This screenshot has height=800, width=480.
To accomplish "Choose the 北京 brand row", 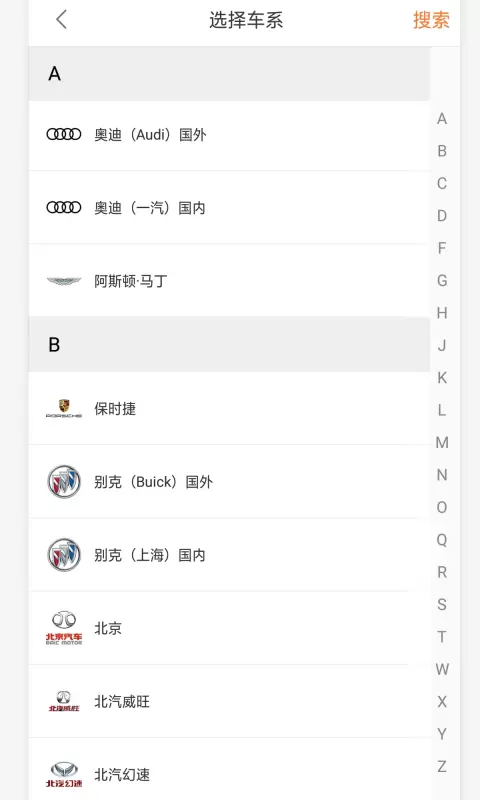I will [x=229, y=628].
